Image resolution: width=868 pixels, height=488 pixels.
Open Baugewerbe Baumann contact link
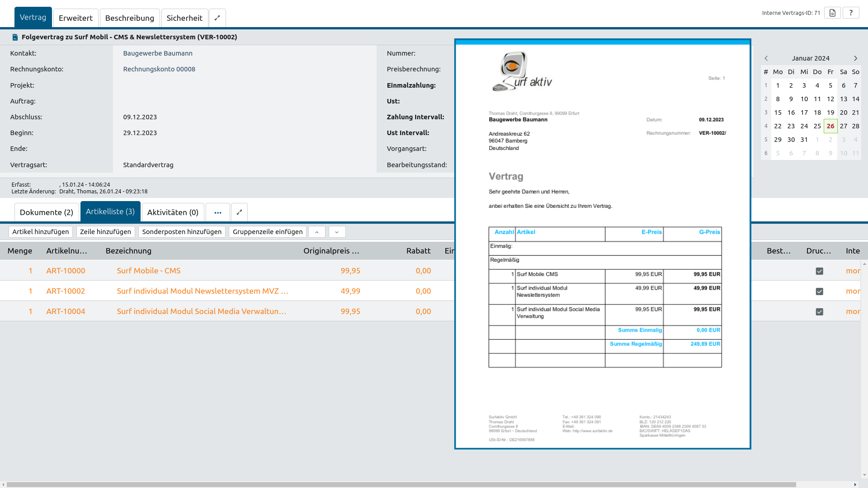coord(158,53)
